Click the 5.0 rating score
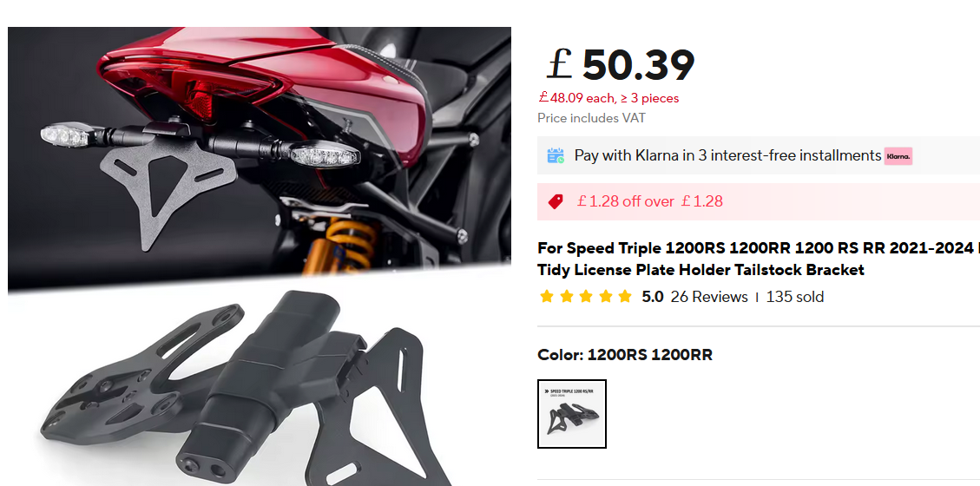 [x=653, y=297]
